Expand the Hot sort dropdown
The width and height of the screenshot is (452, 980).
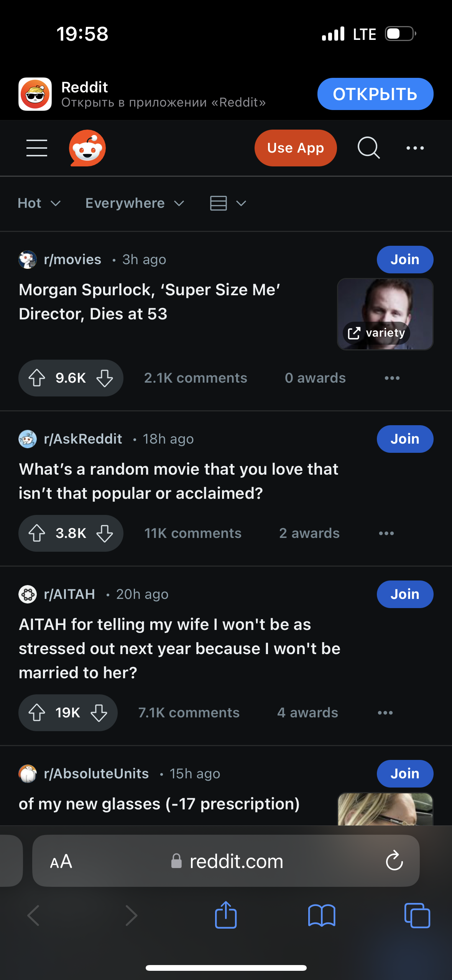pyautogui.click(x=39, y=203)
